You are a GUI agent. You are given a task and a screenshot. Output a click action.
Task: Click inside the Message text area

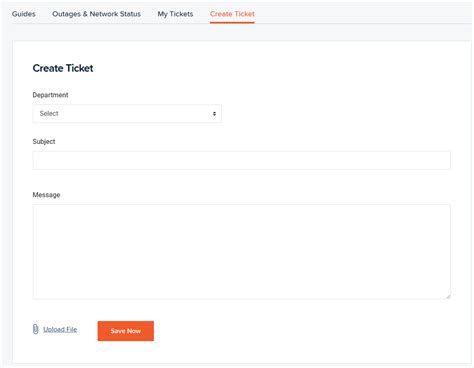(242, 252)
